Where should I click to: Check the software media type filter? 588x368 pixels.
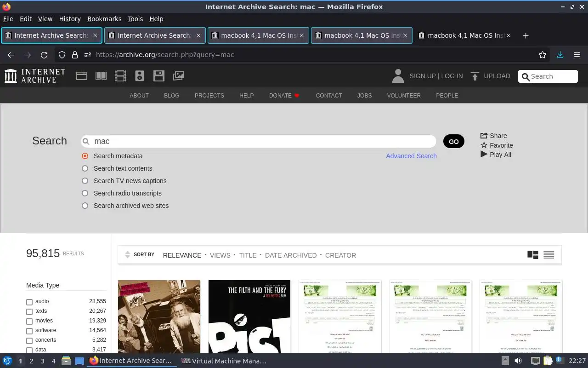[29, 331]
